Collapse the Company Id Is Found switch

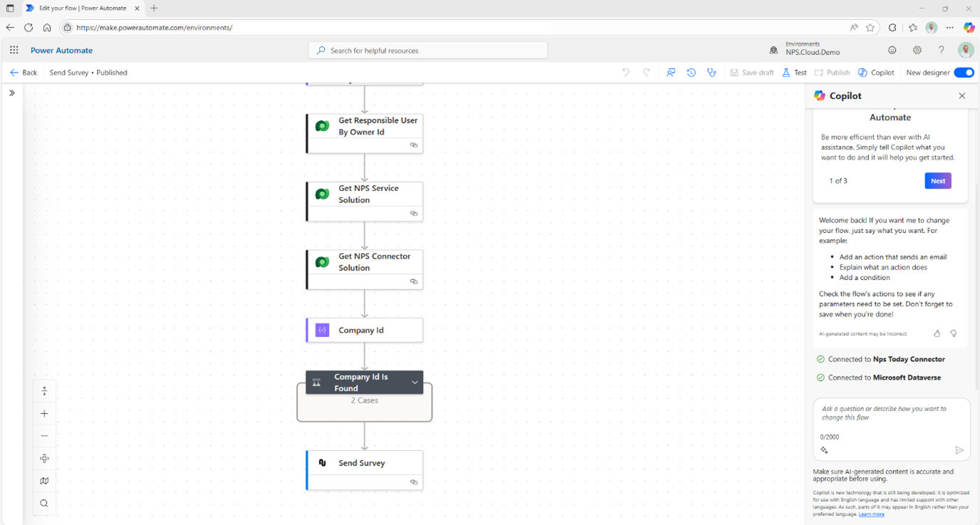pyautogui.click(x=415, y=383)
